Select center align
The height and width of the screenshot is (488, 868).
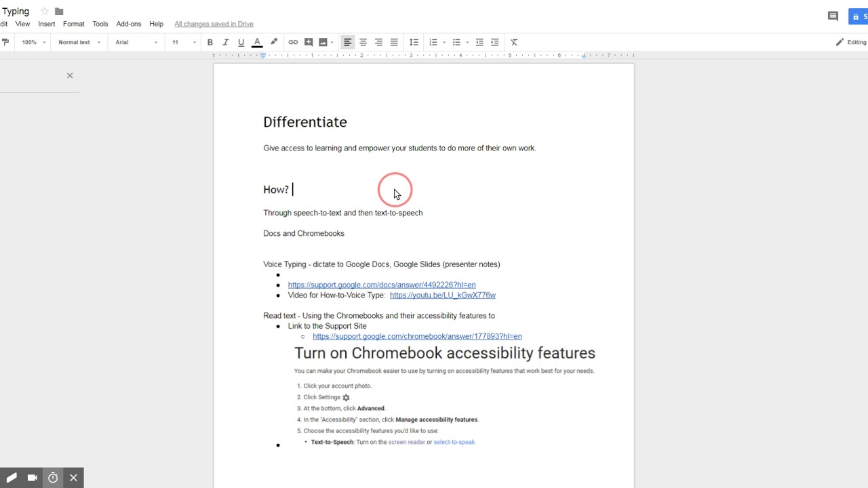(363, 42)
